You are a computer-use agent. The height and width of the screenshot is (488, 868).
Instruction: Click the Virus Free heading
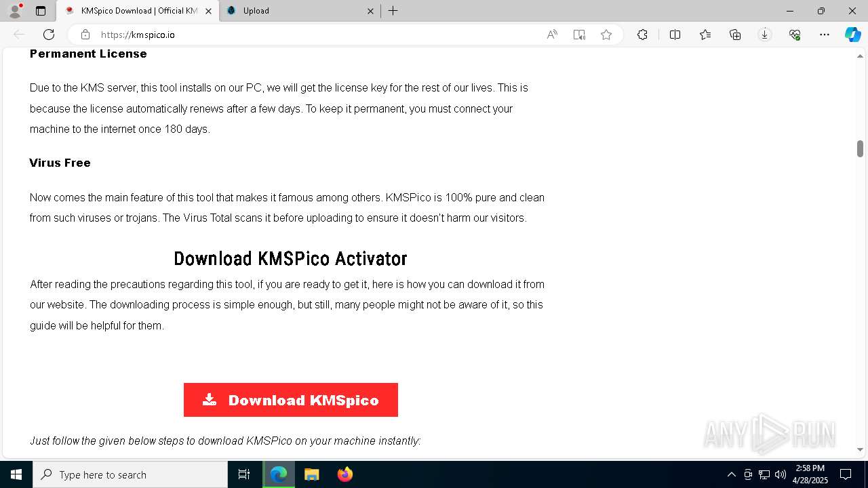coord(60,163)
